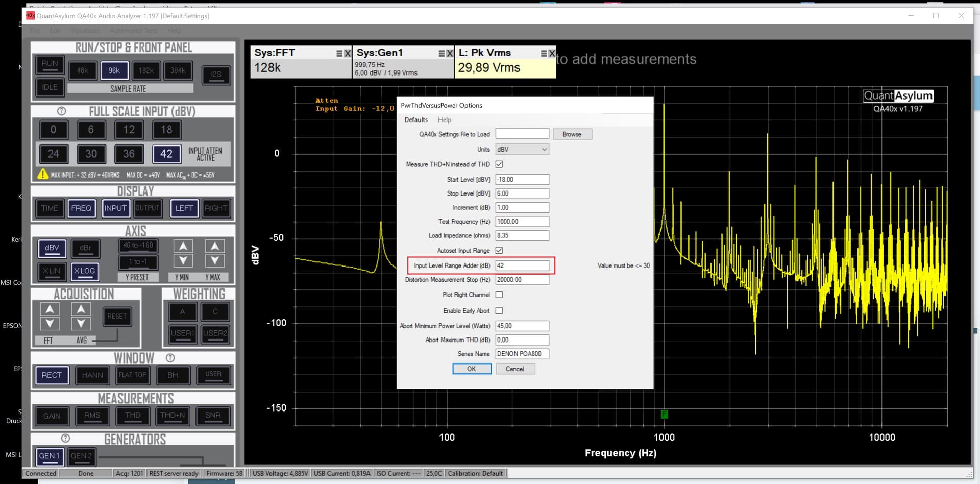This screenshot has height=484, width=980.
Task: Toggle Measure THD+N instead of THD checkbox
Action: point(499,164)
